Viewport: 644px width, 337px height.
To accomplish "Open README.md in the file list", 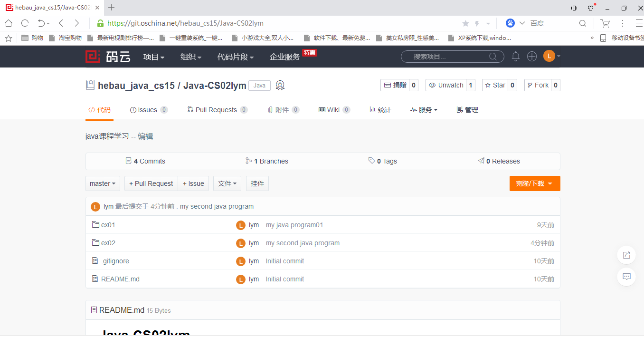I will click(120, 279).
